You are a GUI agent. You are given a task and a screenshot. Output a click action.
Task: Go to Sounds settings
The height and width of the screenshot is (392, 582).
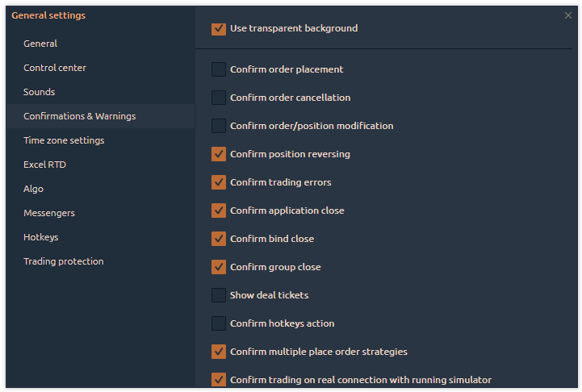tap(40, 92)
